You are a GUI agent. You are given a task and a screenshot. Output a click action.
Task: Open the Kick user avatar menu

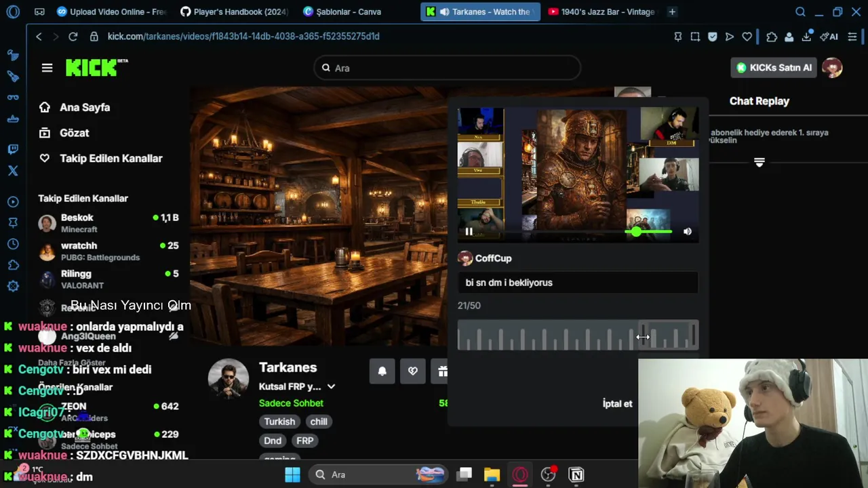[832, 67]
